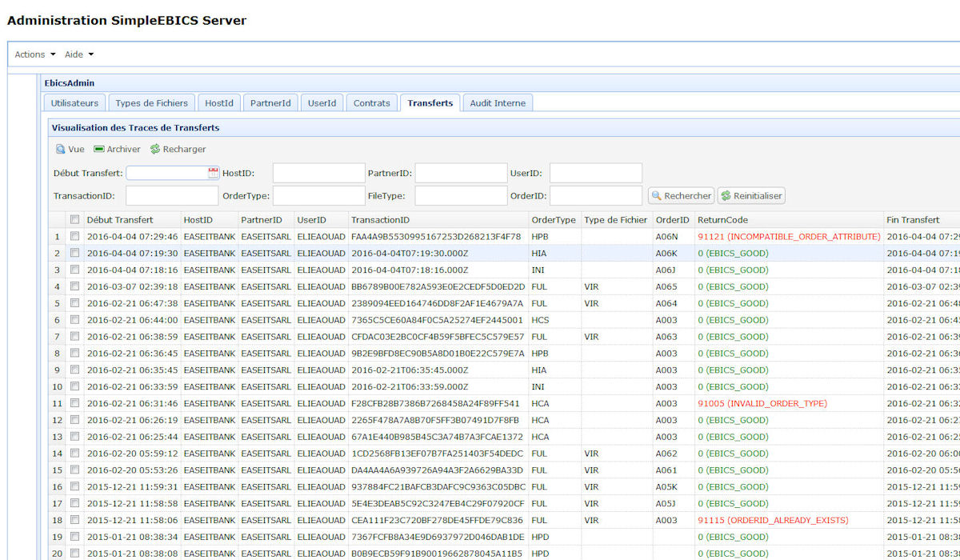The width and height of the screenshot is (960, 560).
Task: Click the Archiver icon
Action: 99,149
